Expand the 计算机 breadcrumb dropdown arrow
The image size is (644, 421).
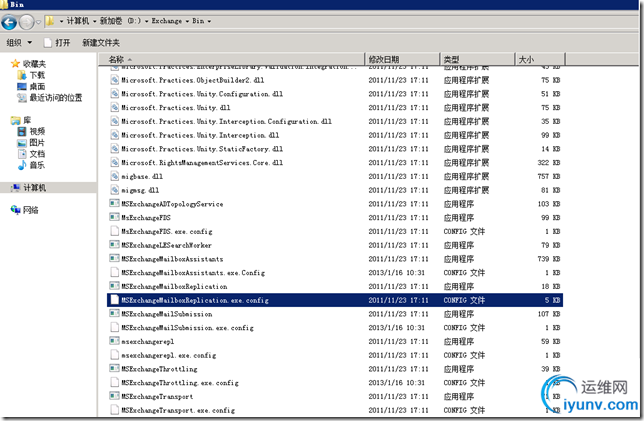pyautogui.click(x=94, y=21)
